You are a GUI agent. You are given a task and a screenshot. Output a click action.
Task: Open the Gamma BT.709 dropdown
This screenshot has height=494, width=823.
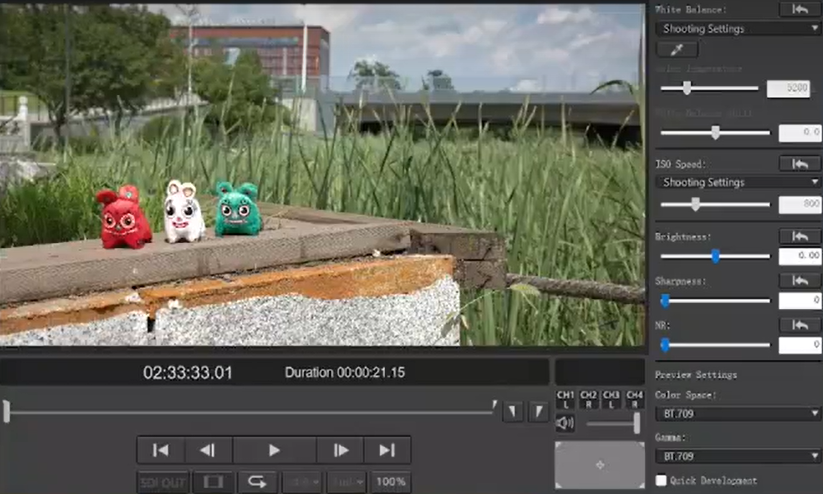pyautogui.click(x=738, y=456)
